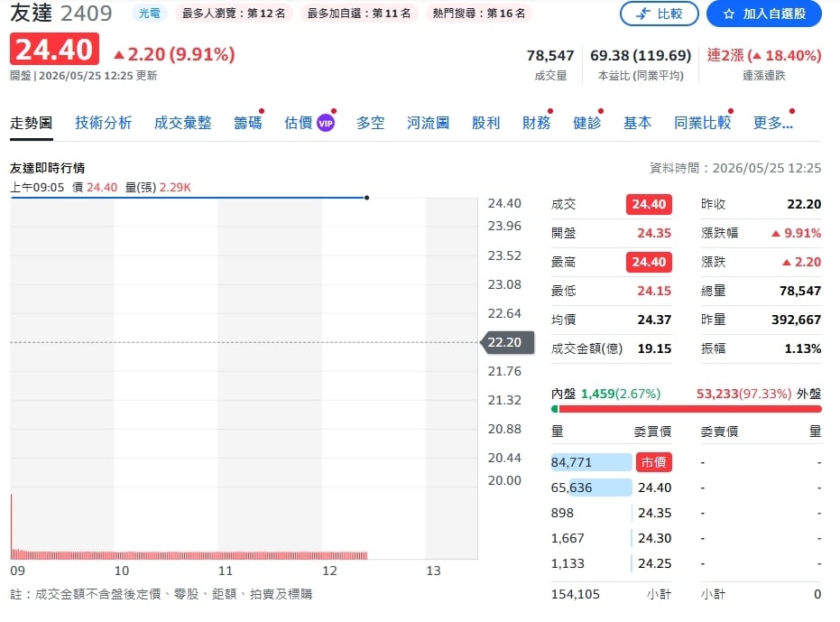The width and height of the screenshot is (840, 622).
Task: Click the chart line endpoint dot at 24.40
Action: 366,198
